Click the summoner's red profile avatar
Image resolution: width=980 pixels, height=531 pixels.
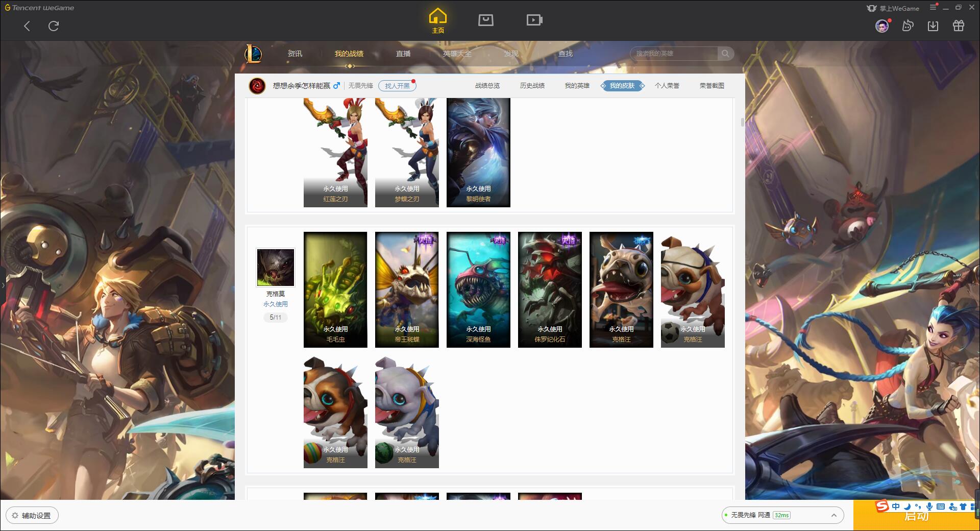pos(257,86)
